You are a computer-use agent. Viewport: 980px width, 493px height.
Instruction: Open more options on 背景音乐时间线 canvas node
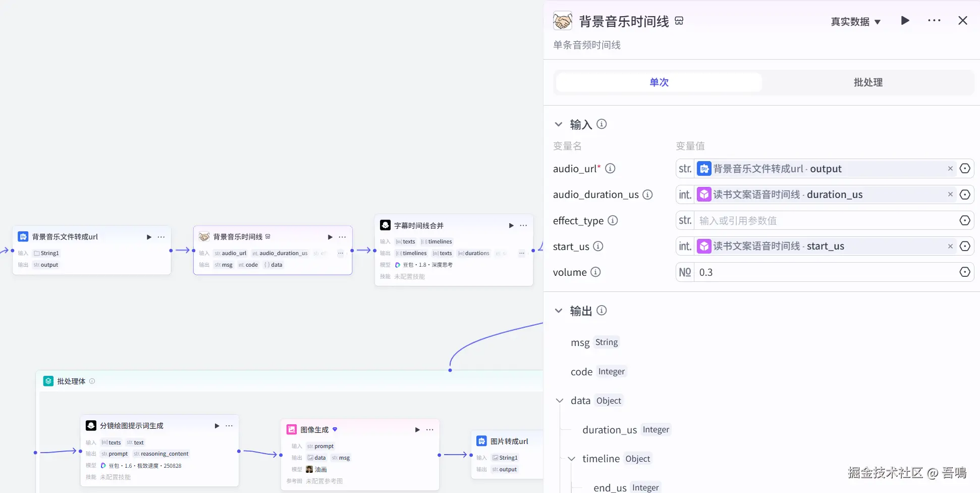pos(342,237)
